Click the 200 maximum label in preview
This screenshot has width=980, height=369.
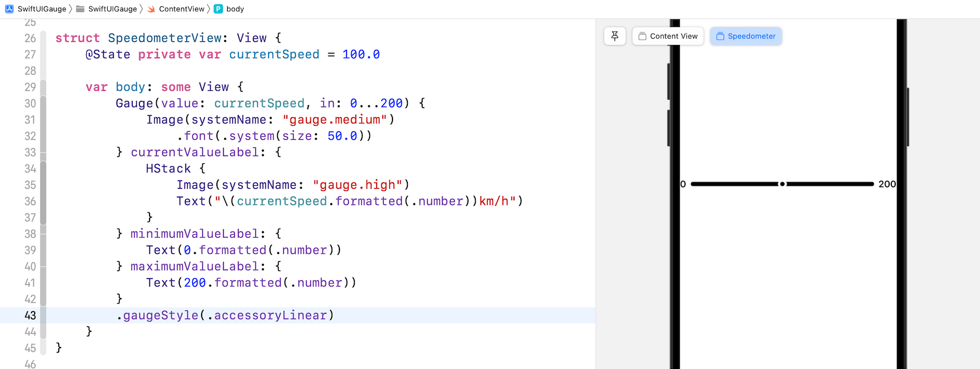(887, 184)
